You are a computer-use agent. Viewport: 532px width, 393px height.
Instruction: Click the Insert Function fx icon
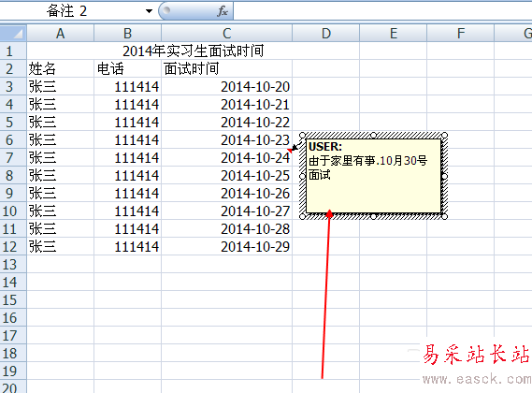point(223,11)
